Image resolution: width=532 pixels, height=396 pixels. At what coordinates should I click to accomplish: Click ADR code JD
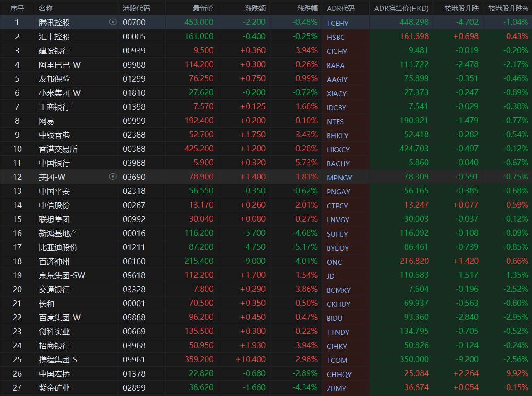330,276
